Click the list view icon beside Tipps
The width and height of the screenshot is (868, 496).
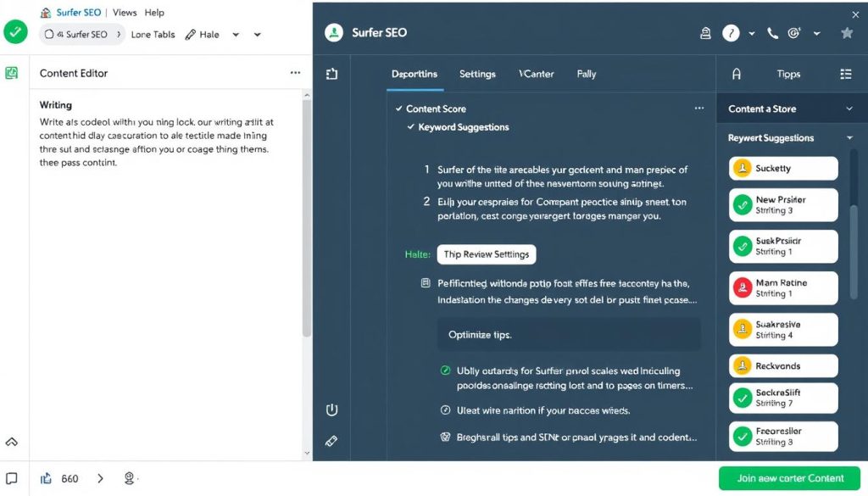click(x=845, y=75)
